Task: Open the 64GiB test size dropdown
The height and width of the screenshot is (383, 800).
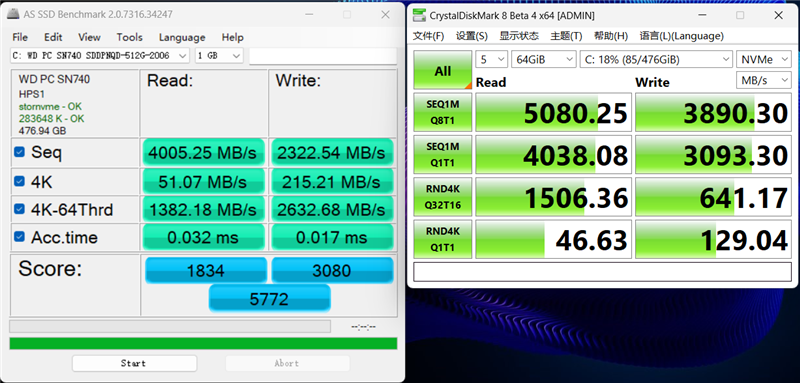Action: click(x=544, y=60)
